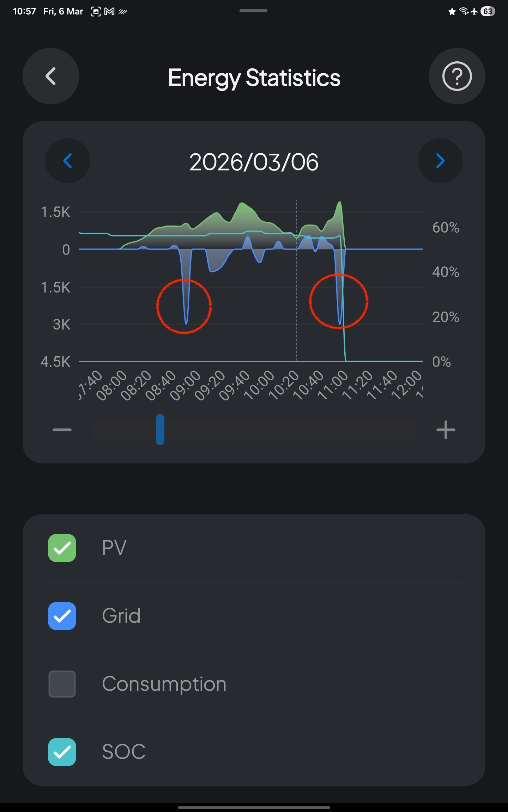Viewport: 508px width, 812px height.
Task: Click the blue zoom slider handle
Action: 160,429
